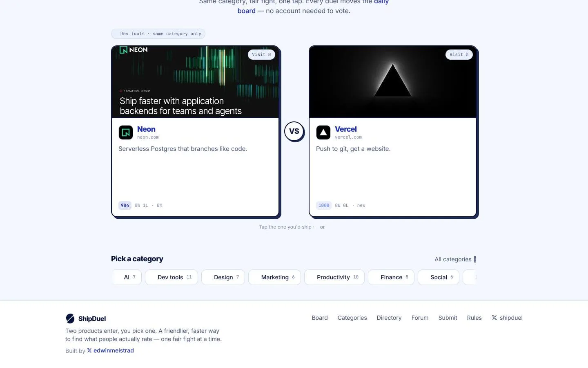
Task: Open the All categories link
Action: tap(455, 259)
